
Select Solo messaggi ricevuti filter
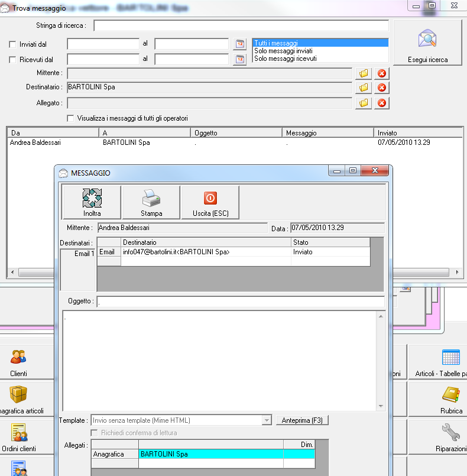(x=320, y=59)
